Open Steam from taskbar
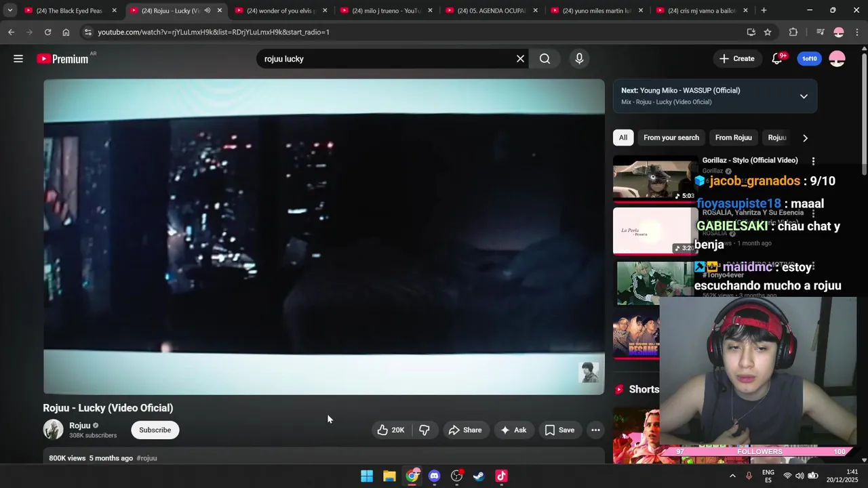The width and height of the screenshot is (868, 488). [x=479, y=476]
